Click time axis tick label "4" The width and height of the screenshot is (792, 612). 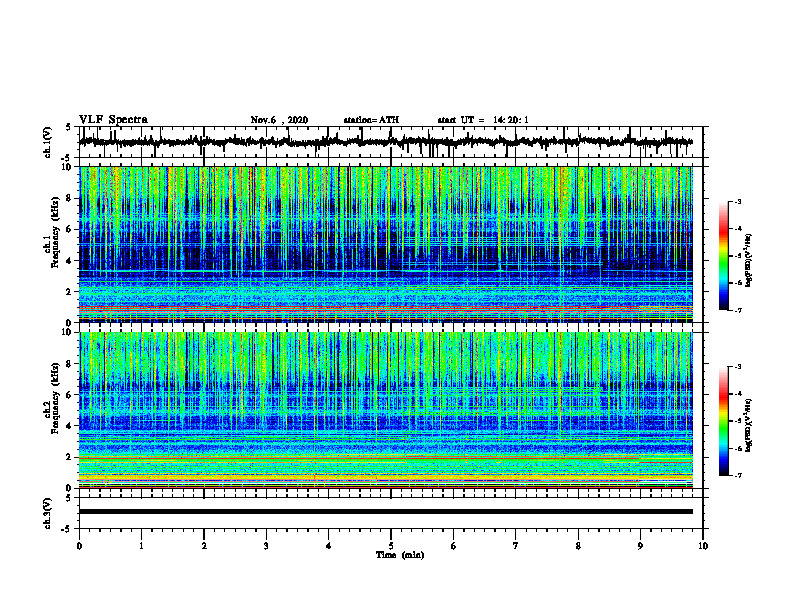328,546
